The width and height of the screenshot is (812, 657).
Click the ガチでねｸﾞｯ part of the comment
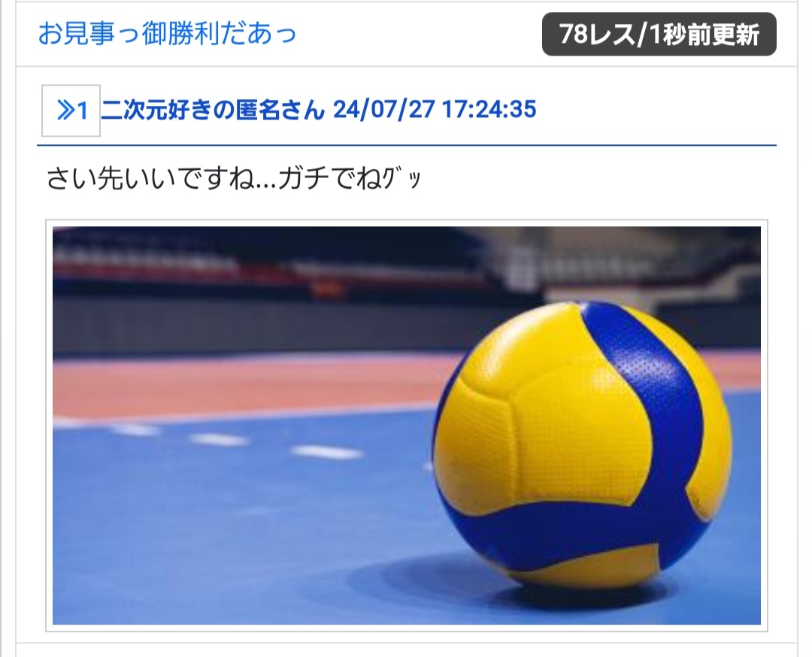pyautogui.click(x=350, y=179)
